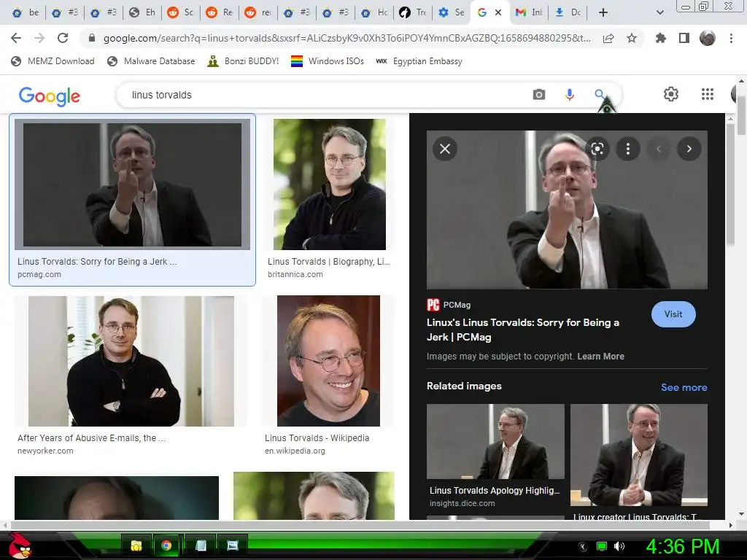Image resolution: width=747 pixels, height=560 pixels.
Task: Open the file explorer taskbar icon
Action: pos(136,545)
